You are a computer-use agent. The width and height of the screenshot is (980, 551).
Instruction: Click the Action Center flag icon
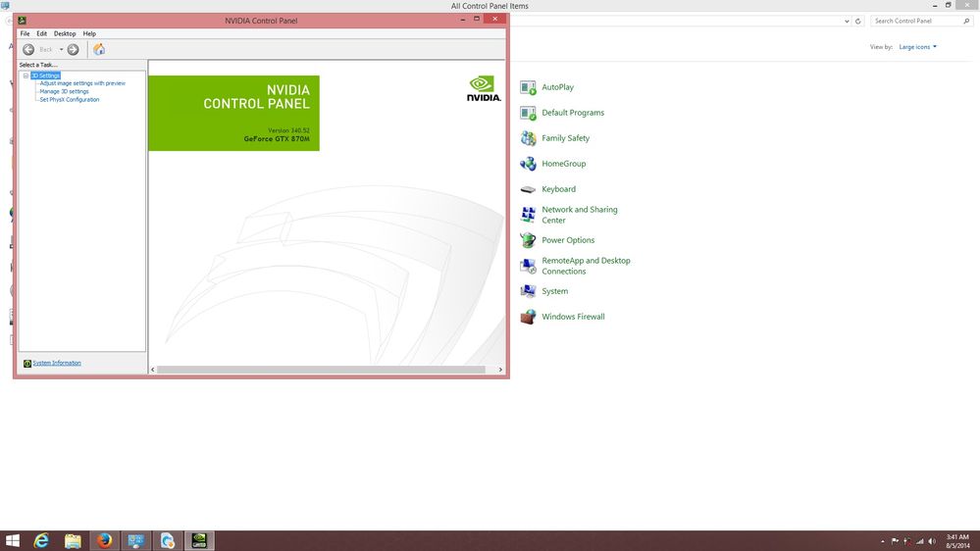pos(895,541)
